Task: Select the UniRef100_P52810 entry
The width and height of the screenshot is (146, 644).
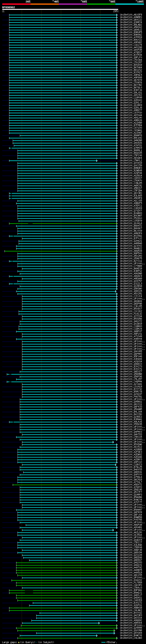Action: [131, 218]
